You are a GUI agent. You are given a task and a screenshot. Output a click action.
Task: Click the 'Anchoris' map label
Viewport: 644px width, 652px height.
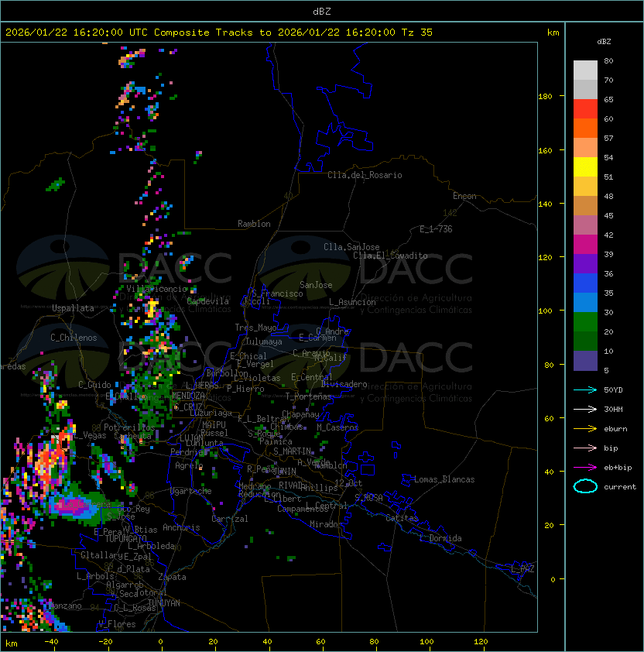[x=181, y=527]
